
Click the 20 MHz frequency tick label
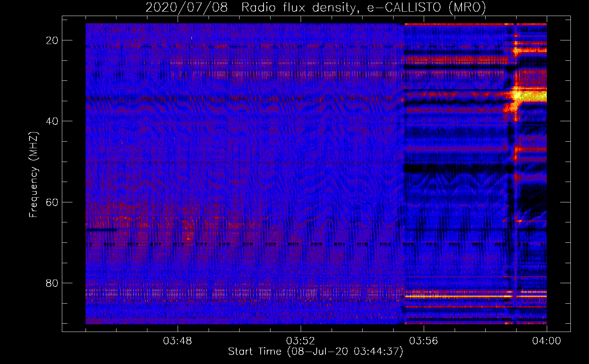coord(52,40)
